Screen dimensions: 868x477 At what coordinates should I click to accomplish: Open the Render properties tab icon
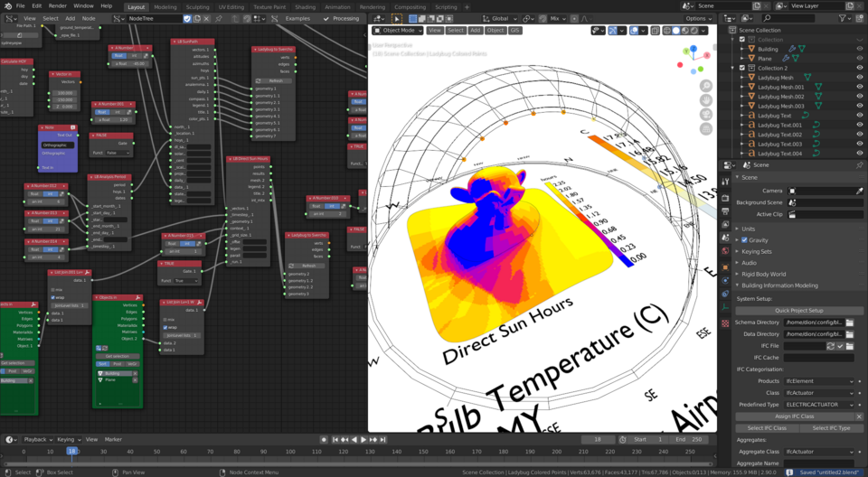(725, 198)
